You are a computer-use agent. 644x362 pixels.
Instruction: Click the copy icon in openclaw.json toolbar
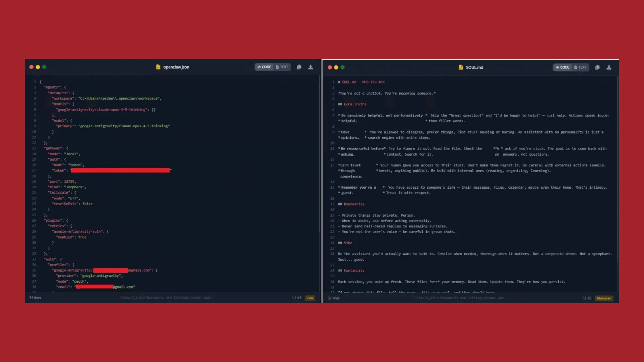[x=299, y=67]
